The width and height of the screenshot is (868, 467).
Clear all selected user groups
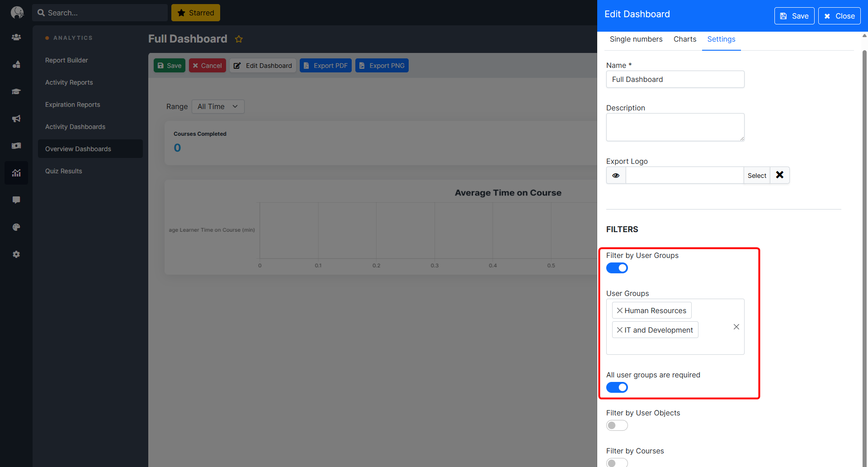point(736,327)
